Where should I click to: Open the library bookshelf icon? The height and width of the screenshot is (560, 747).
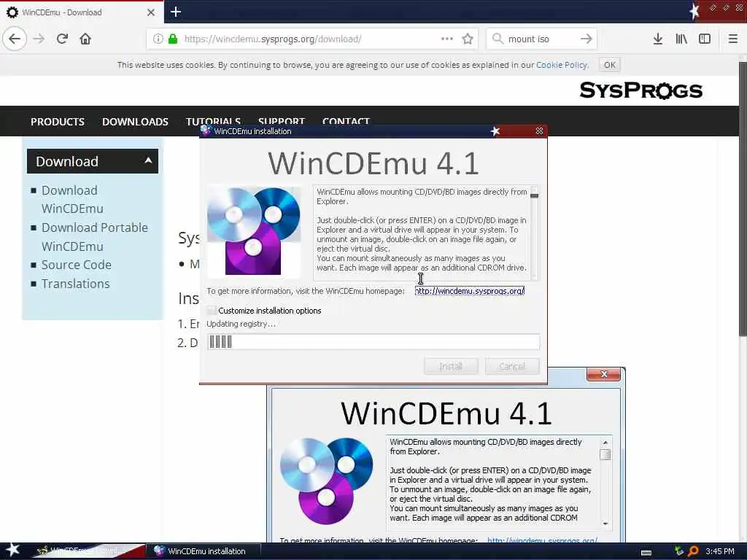coord(681,39)
